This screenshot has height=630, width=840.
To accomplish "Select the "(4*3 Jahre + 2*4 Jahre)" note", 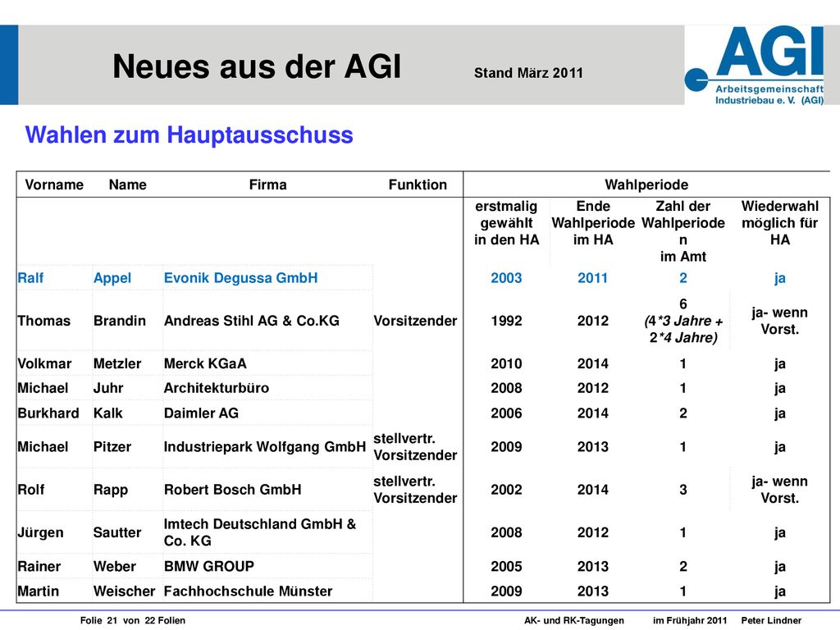I will point(683,330).
